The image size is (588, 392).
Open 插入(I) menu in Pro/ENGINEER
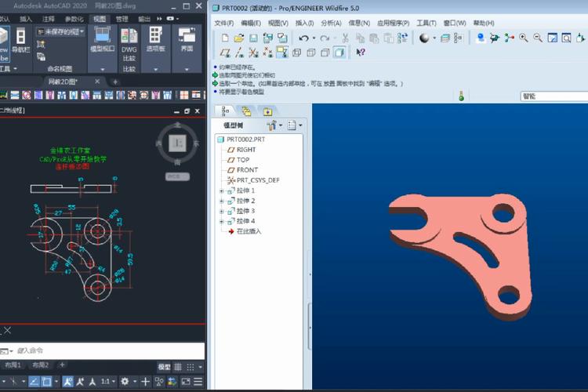click(304, 24)
